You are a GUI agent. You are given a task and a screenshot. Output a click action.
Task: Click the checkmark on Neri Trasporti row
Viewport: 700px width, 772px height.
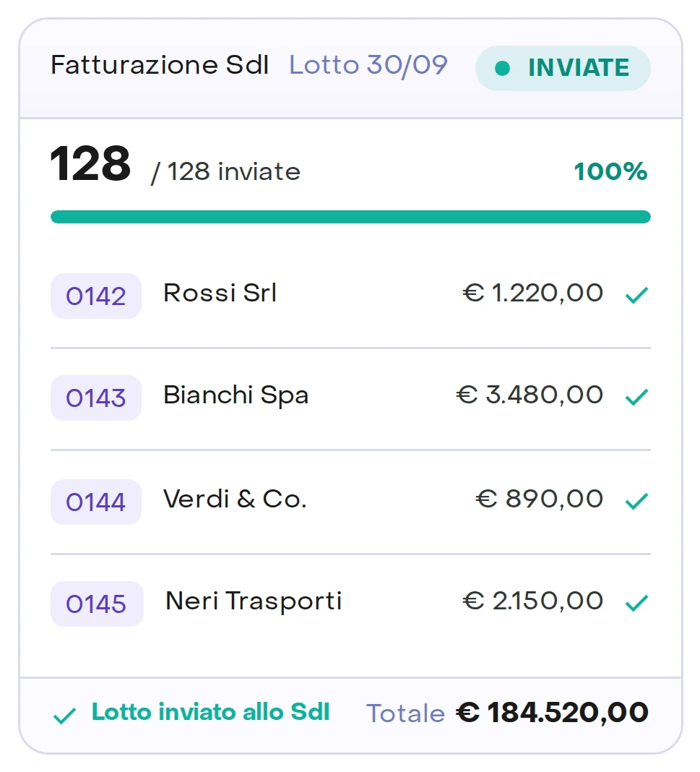coord(636,603)
